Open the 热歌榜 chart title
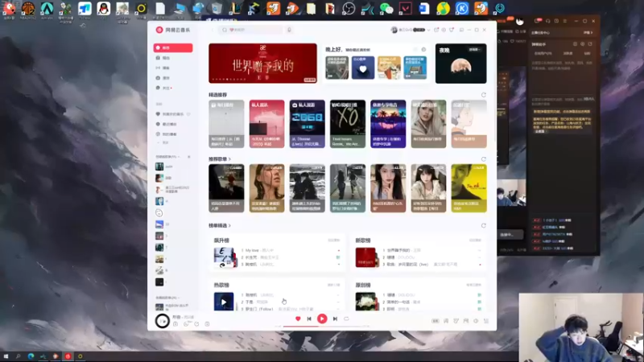Viewport: 644px width, 362px height. pyautogui.click(x=221, y=285)
